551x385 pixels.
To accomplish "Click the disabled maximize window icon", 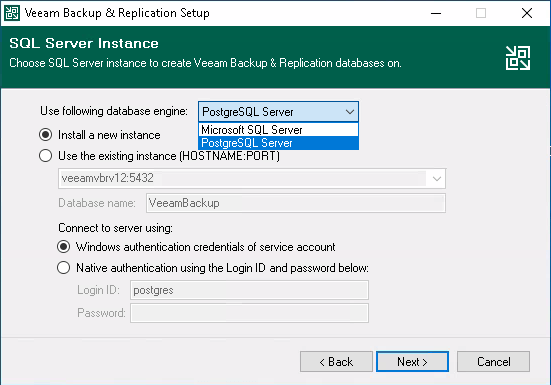I will pyautogui.click(x=481, y=13).
